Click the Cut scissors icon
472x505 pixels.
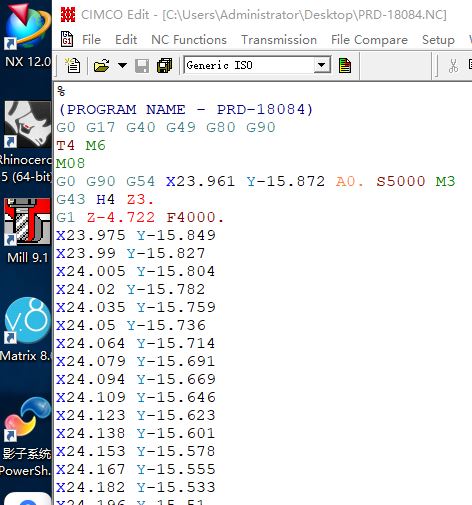pyautogui.click(x=453, y=66)
